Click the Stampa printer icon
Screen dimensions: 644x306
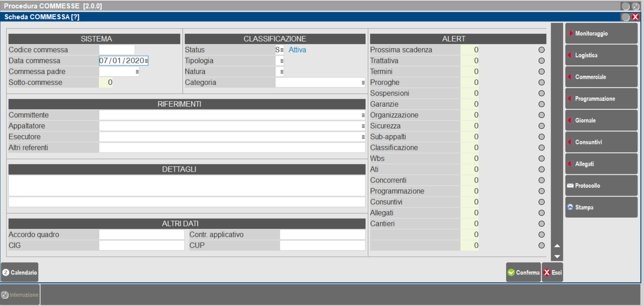pos(570,207)
